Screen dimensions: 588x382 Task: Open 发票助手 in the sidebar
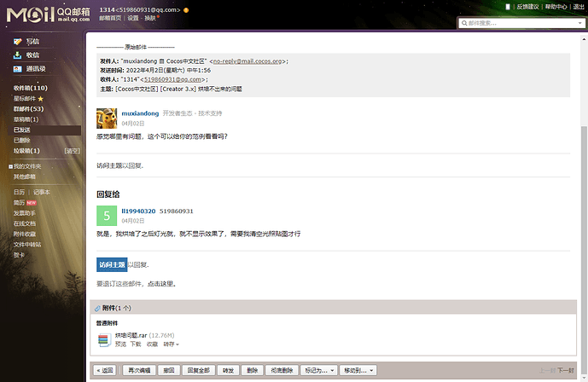click(x=25, y=213)
